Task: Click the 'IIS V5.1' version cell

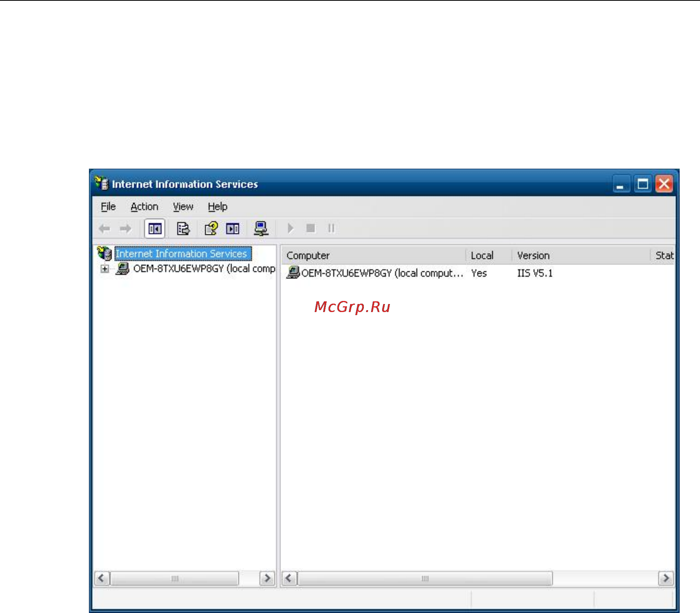Action: pyautogui.click(x=535, y=273)
